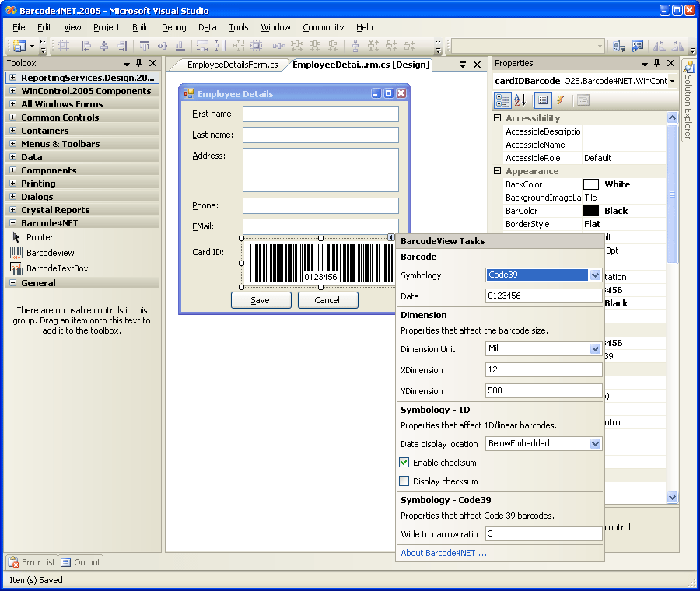Click the Save button on the form

point(261,300)
